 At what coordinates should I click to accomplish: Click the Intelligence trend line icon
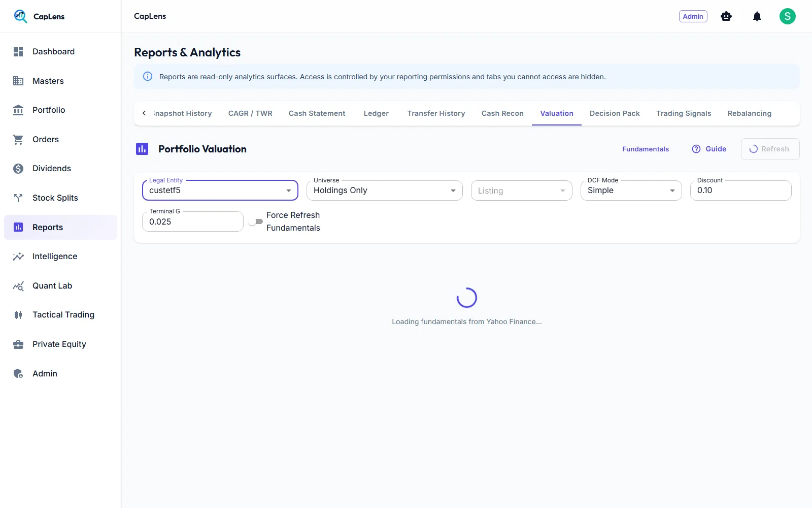point(18,257)
